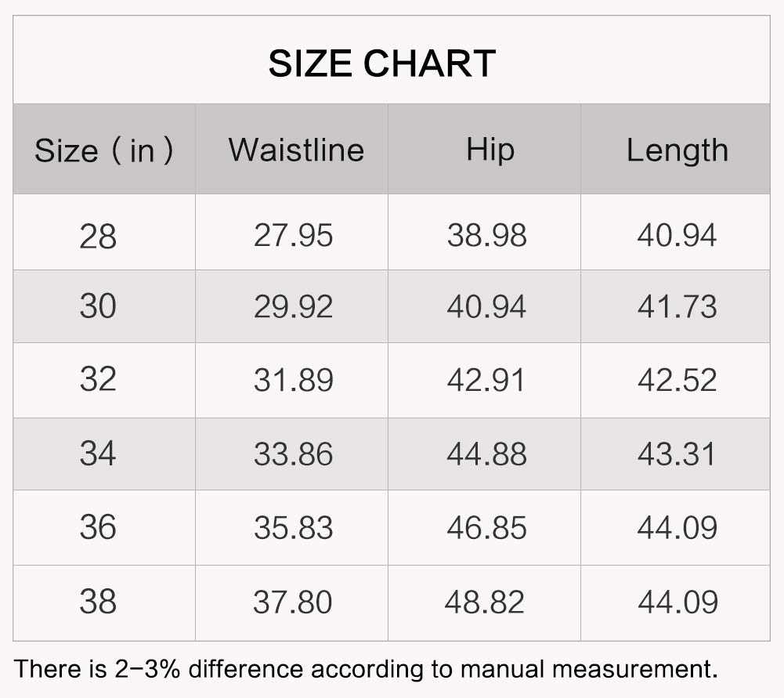The height and width of the screenshot is (698, 784).
Task: Click waistline value 27.95
Action: click(x=293, y=236)
